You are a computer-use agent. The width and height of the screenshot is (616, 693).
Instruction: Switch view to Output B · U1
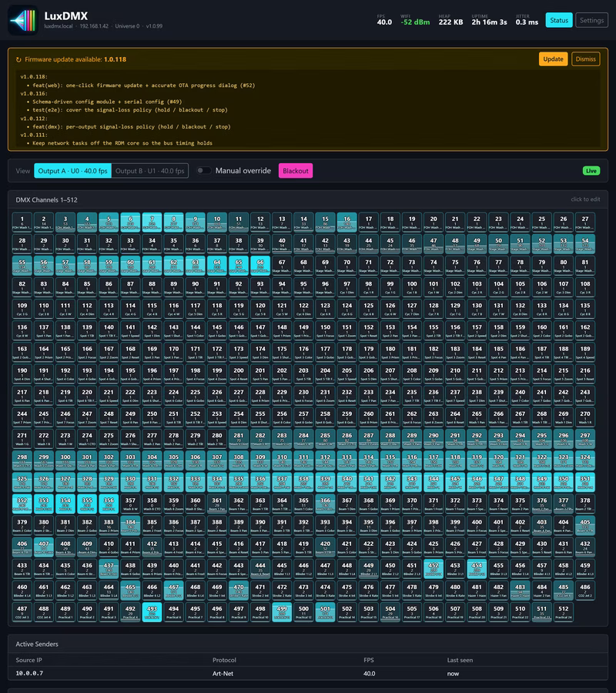[150, 171]
